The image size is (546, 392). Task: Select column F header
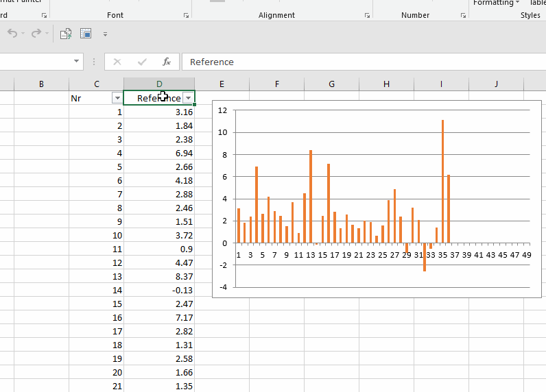(277, 84)
